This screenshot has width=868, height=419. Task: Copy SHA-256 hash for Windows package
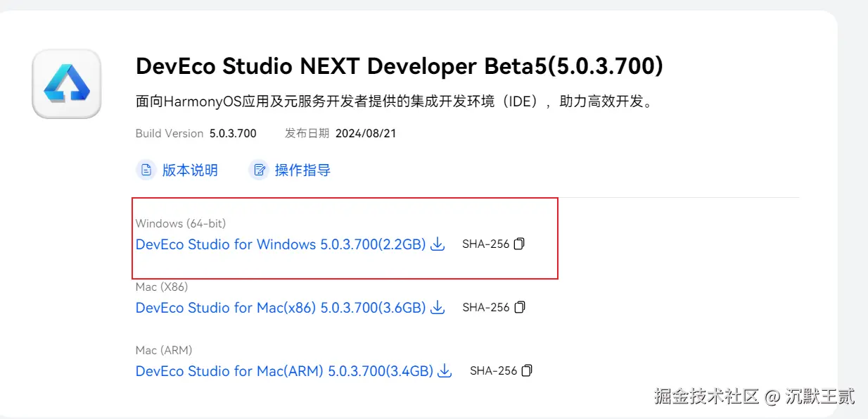coord(520,244)
